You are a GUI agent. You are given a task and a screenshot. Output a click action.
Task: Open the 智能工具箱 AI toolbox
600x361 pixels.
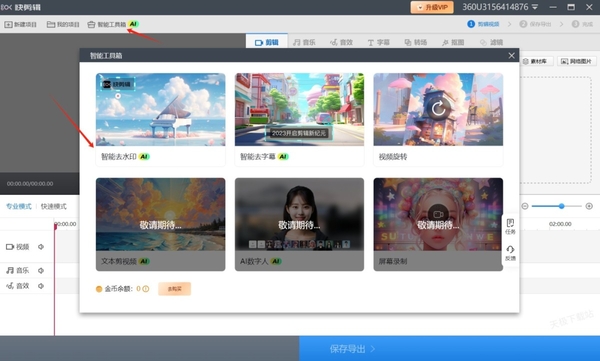[112, 24]
